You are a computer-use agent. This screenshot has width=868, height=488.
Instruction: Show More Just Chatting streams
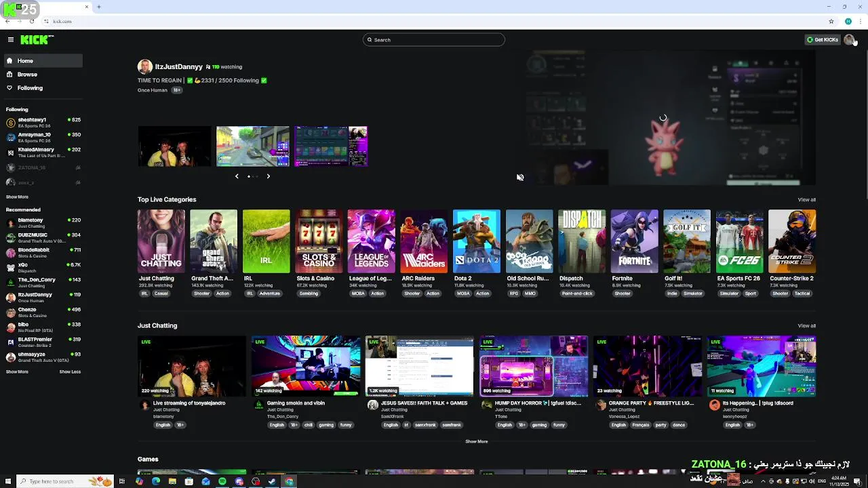click(x=477, y=441)
